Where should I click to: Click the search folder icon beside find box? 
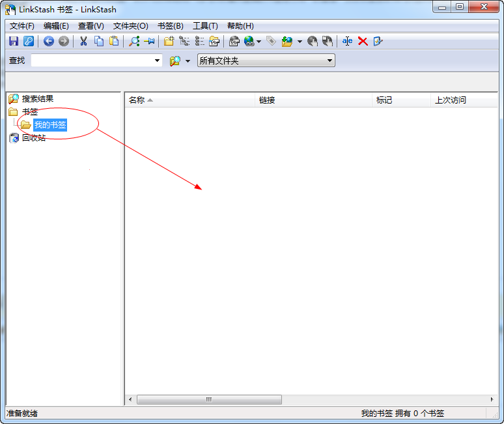(x=175, y=61)
